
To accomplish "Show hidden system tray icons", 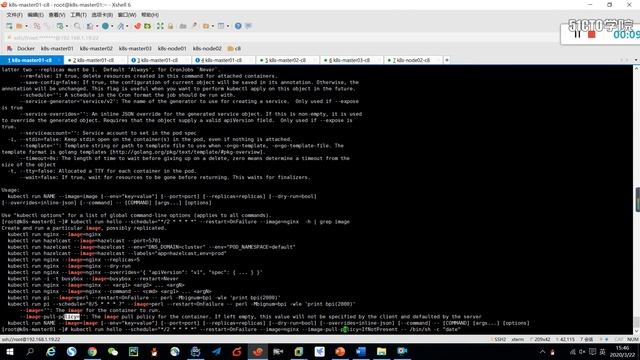I will (x=542, y=352).
